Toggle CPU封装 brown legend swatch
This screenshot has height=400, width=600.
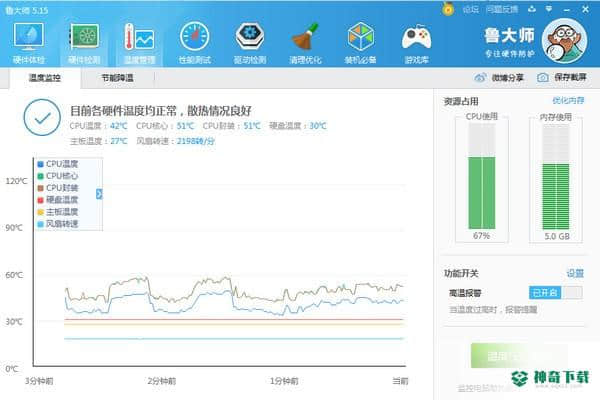point(40,188)
